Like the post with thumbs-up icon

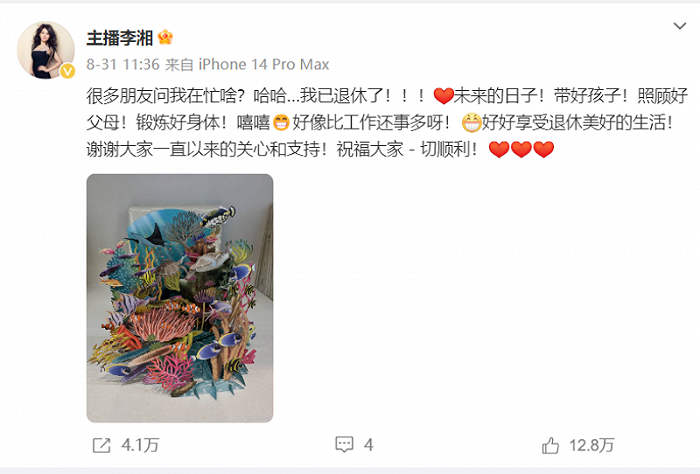[x=550, y=445]
